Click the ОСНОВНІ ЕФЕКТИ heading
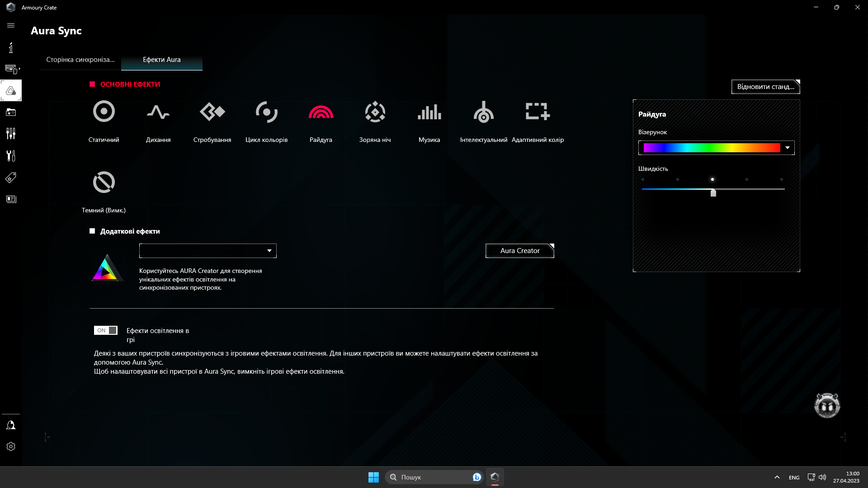868x488 pixels. click(x=130, y=84)
